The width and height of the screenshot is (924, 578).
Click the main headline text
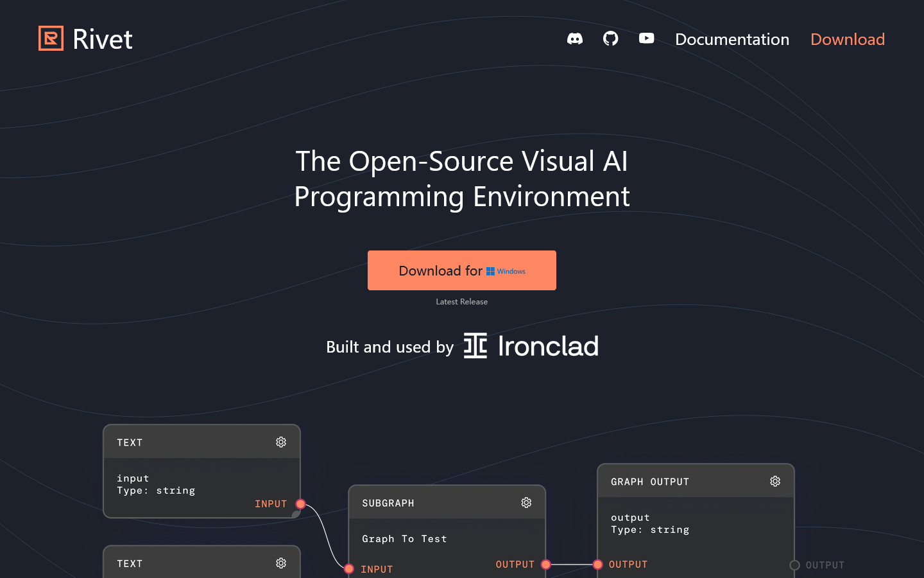click(x=462, y=179)
